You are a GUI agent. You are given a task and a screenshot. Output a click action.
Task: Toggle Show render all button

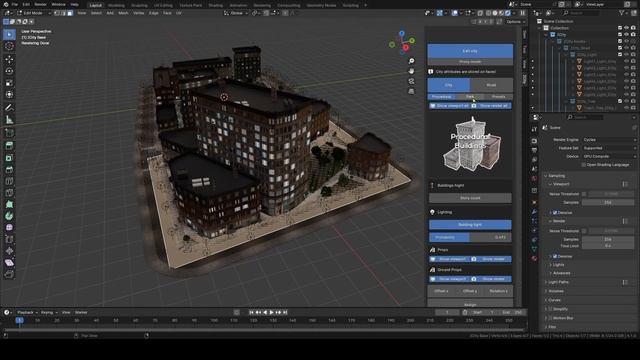coord(491,106)
